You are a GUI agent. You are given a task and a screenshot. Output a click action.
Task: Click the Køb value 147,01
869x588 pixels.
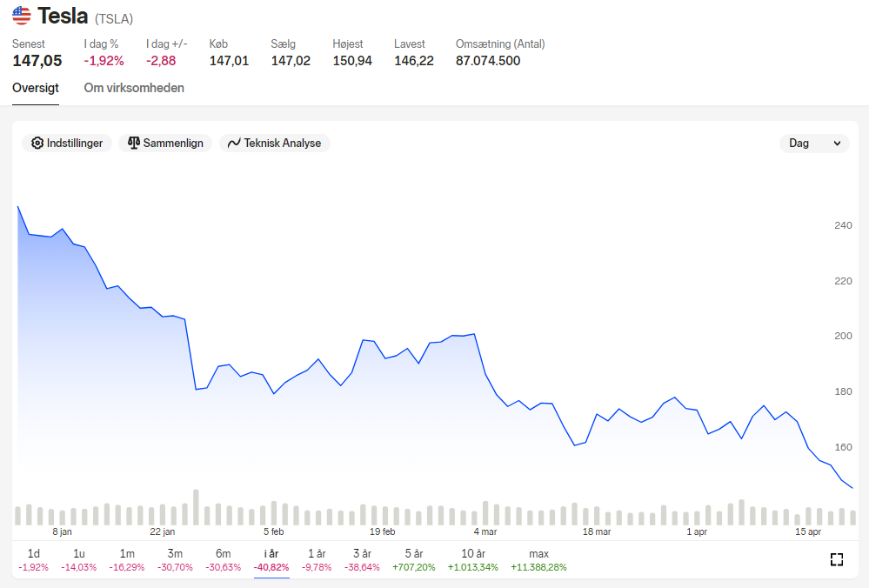tap(229, 60)
